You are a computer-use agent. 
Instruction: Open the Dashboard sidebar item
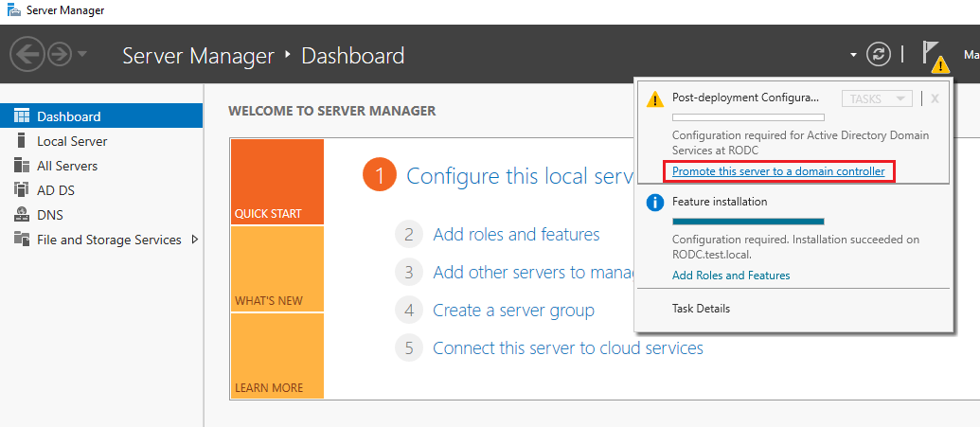[x=68, y=116]
